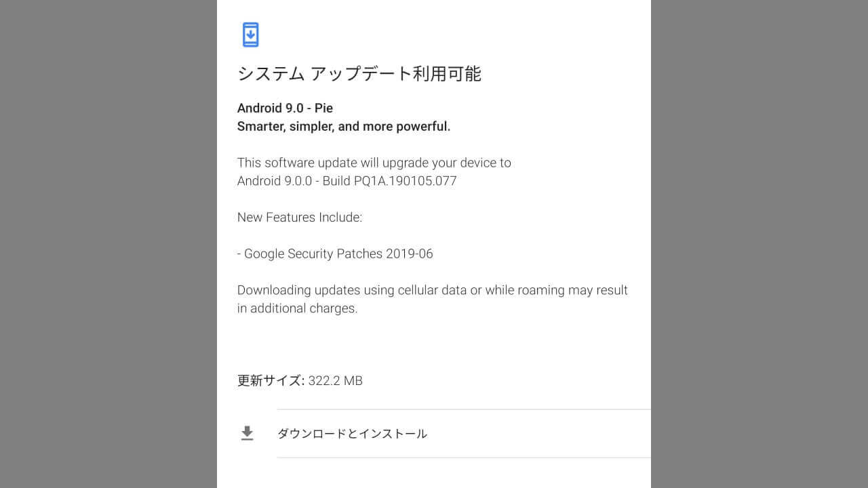The height and width of the screenshot is (488, 868).
Task: Click the right gray margin area
Action: (759, 244)
